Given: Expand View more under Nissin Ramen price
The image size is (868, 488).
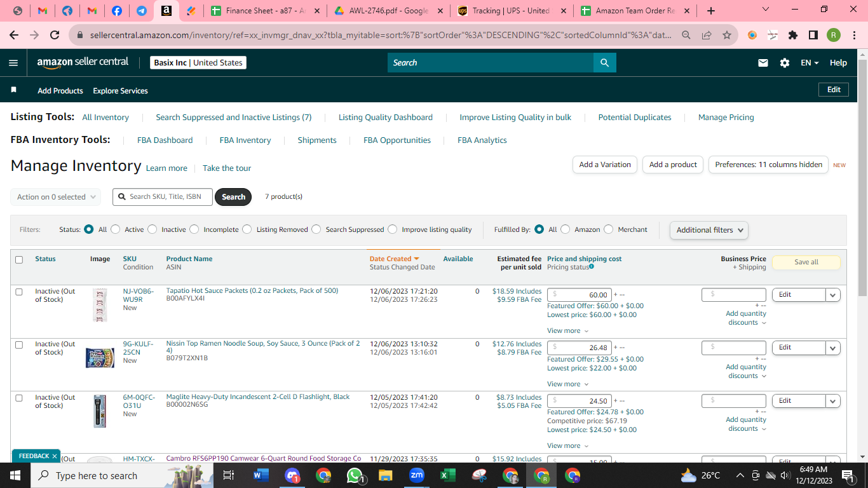Looking at the screenshot, I should point(567,384).
